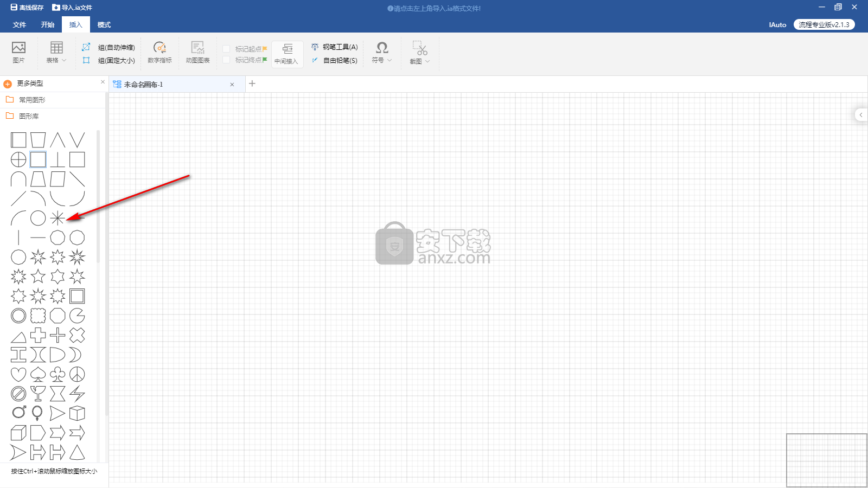Click 更多类型 more types button
This screenshot has height=488, width=868.
pos(23,84)
